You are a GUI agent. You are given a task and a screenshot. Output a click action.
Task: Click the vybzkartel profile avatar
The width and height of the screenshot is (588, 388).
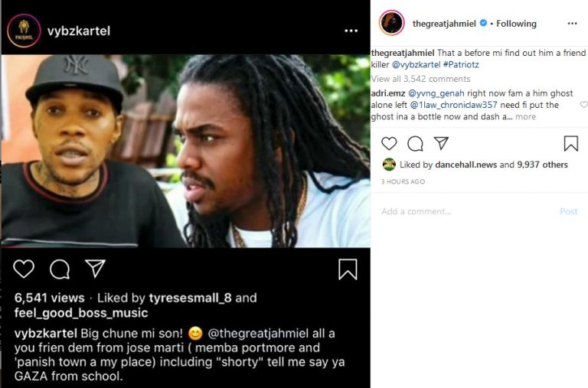(x=24, y=31)
